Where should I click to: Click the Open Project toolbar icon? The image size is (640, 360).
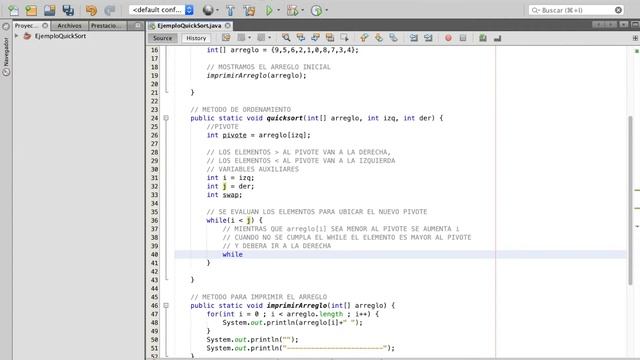tap(49, 10)
